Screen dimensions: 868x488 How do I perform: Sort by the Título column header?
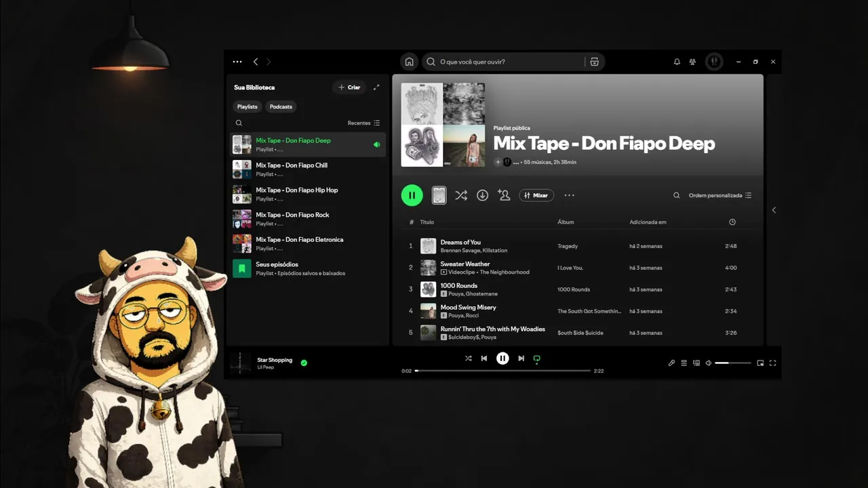pyautogui.click(x=427, y=222)
